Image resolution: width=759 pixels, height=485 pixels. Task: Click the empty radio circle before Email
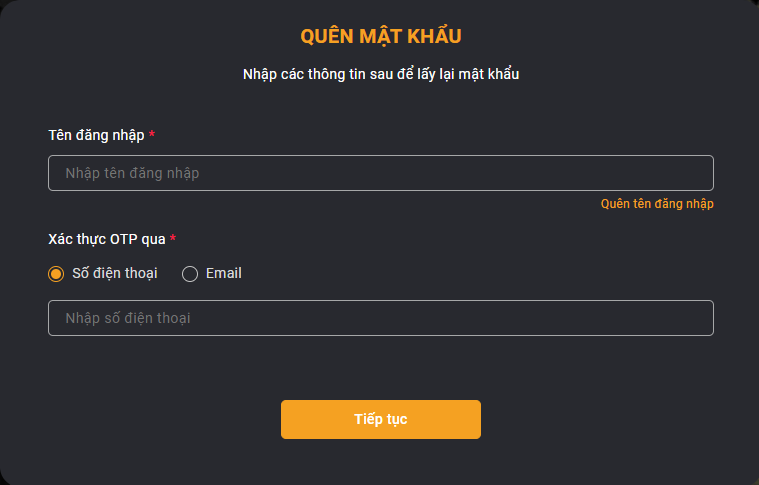tap(190, 274)
